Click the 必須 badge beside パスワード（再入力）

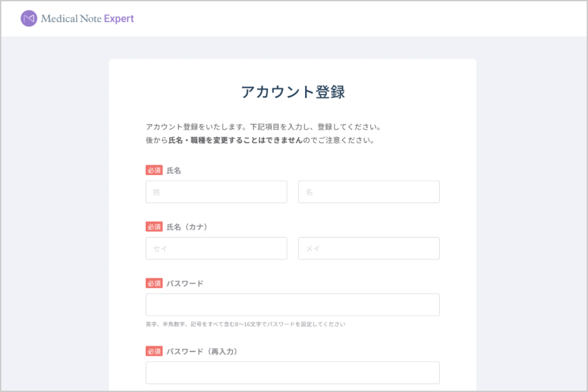tap(154, 351)
